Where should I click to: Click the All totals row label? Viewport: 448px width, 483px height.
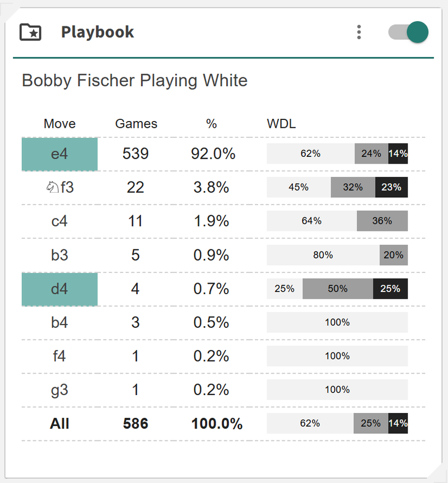[59, 424]
